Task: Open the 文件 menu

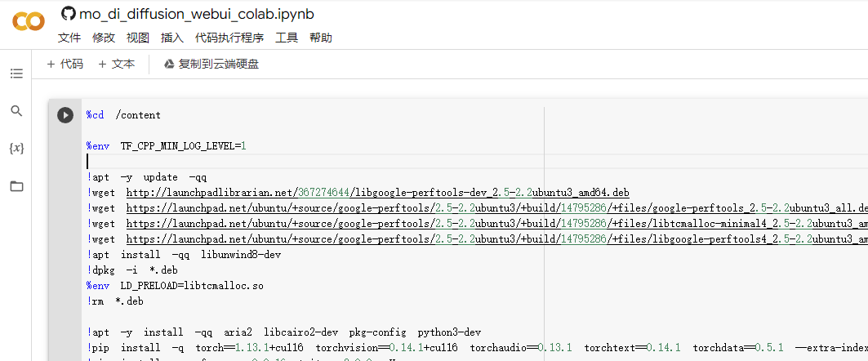Action: pyautogui.click(x=69, y=38)
